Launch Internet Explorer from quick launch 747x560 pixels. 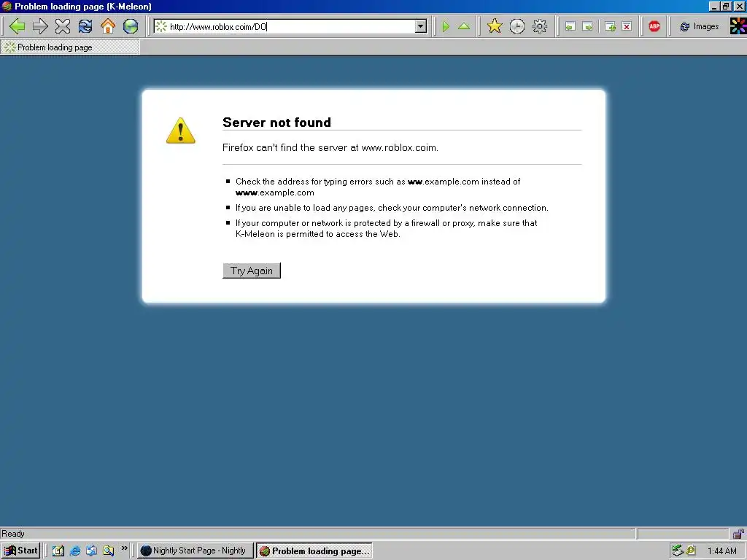coord(75,551)
